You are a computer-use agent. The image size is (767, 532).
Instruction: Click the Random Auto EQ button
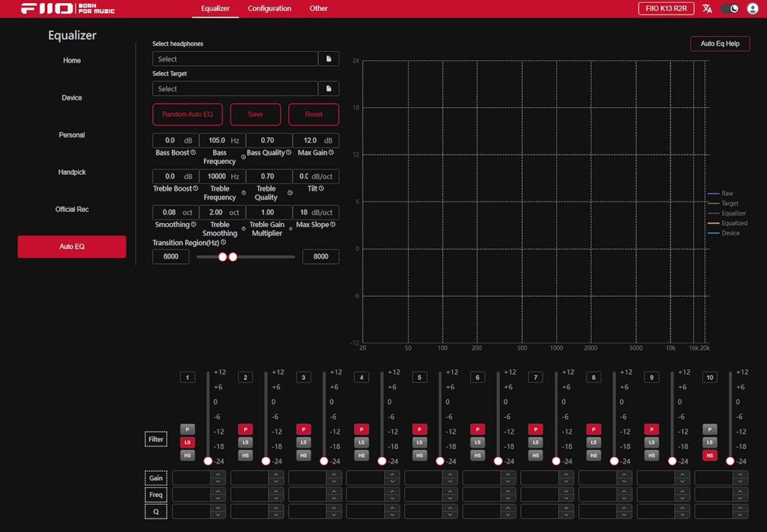click(x=187, y=114)
